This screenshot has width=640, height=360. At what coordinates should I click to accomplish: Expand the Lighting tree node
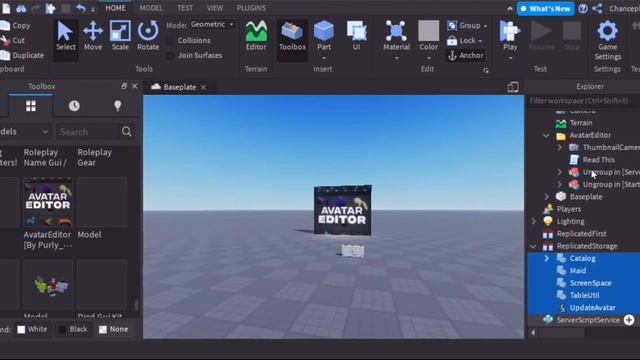533,221
